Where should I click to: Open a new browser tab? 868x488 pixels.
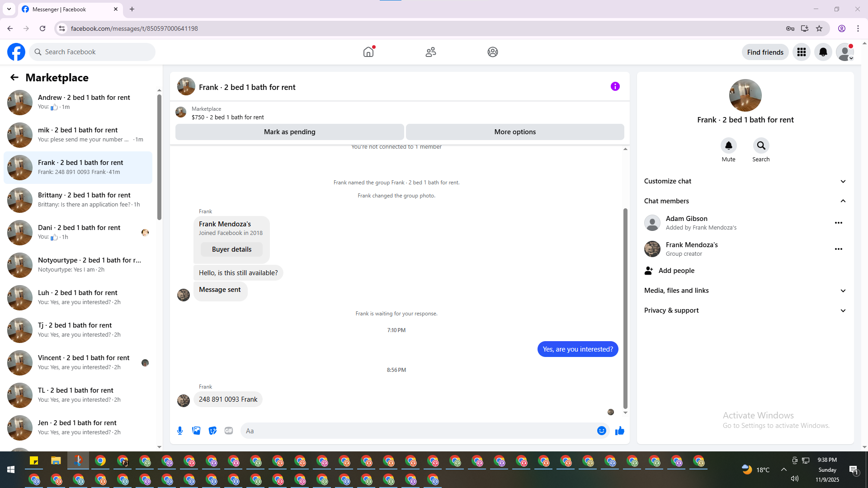132,9
